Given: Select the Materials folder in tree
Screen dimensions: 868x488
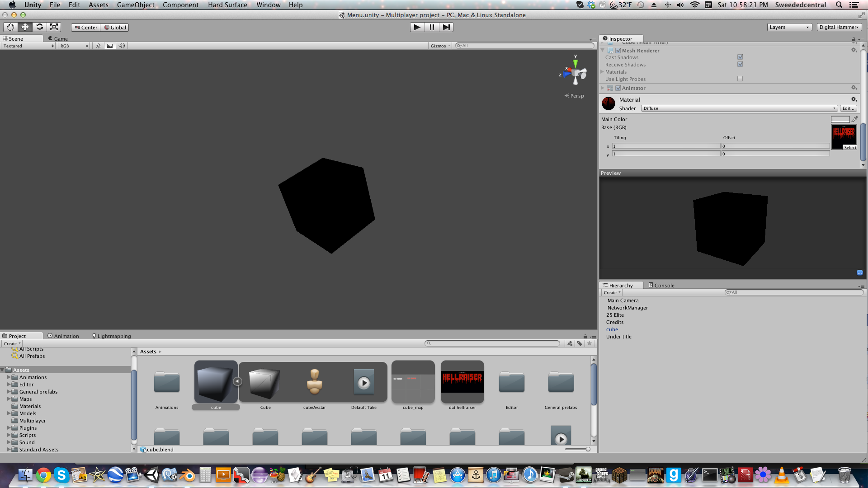Looking at the screenshot, I should click(x=30, y=406).
